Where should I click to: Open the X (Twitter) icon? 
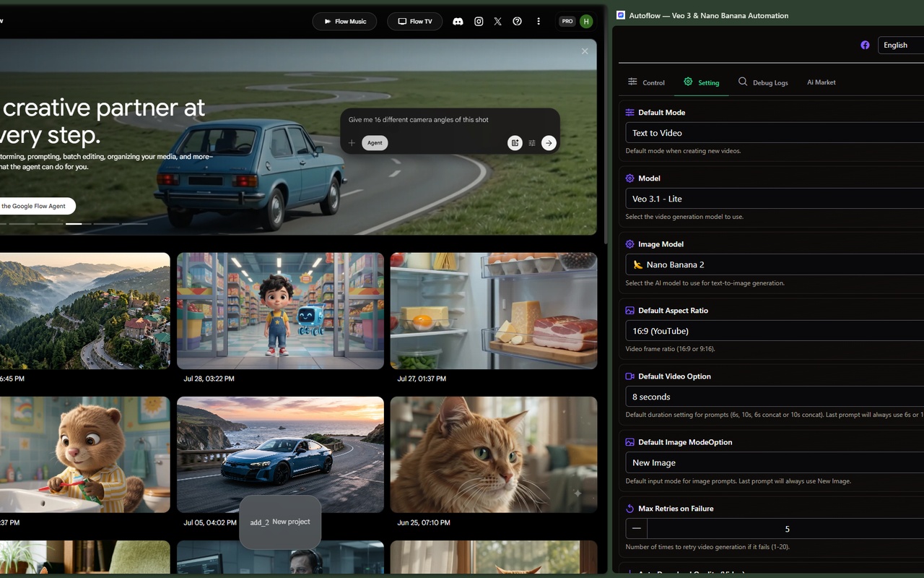point(497,22)
